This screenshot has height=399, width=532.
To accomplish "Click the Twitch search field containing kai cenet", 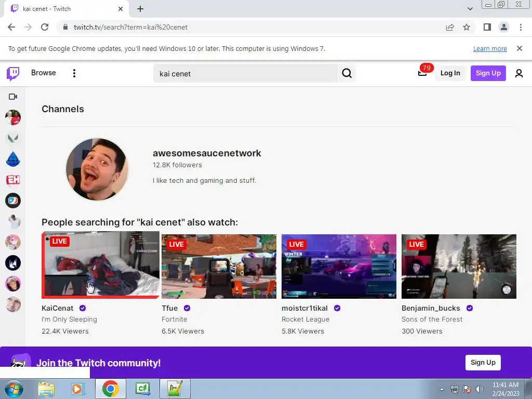I will click(245, 74).
